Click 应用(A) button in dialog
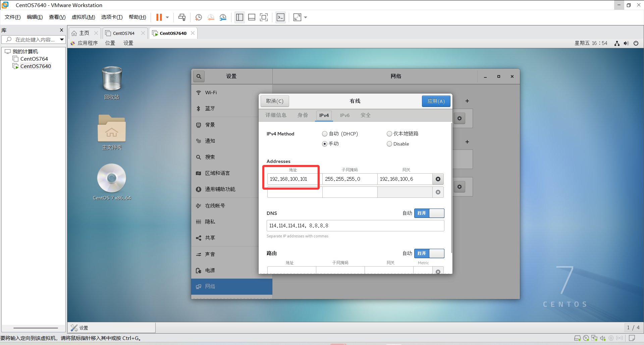This screenshot has width=644, height=345. pos(436,101)
